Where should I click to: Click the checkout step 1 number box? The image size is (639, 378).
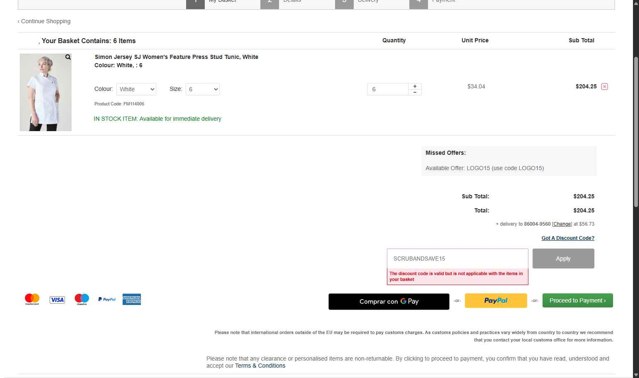coord(195,3)
